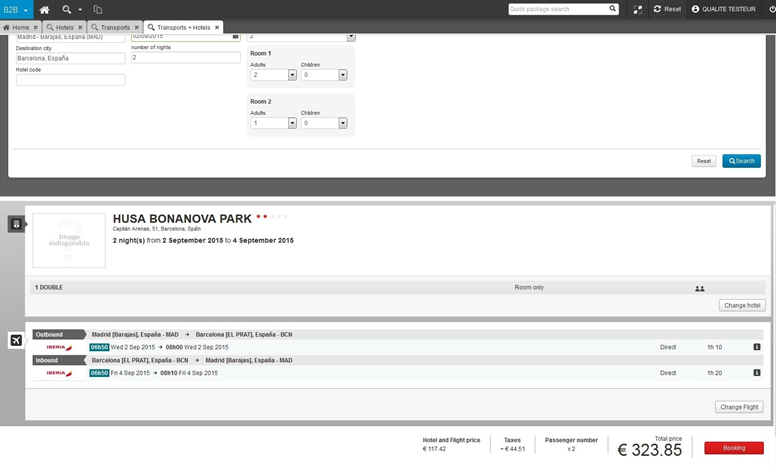This screenshot has width=776, height=467.
Task: Click the Hotel code input field
Action: (70, 80)
